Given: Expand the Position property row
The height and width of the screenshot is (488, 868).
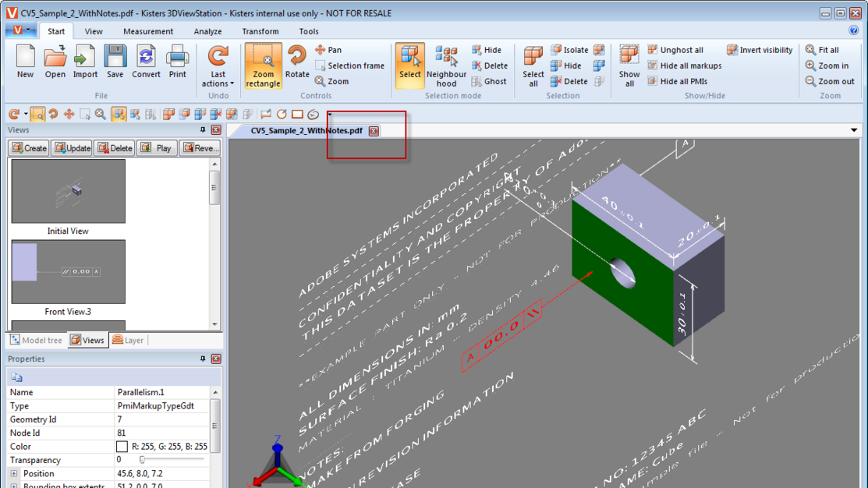Looking at the screenshot, I should click(x=14, y=474).
